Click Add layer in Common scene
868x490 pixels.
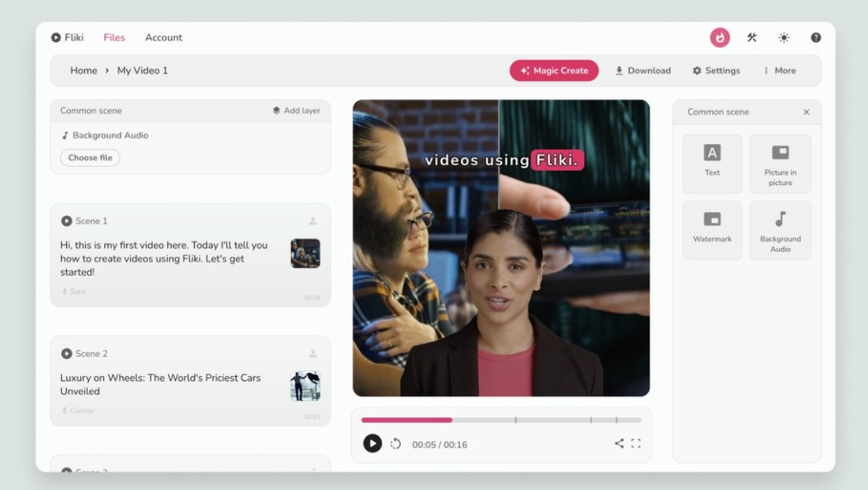click(296, 110)
